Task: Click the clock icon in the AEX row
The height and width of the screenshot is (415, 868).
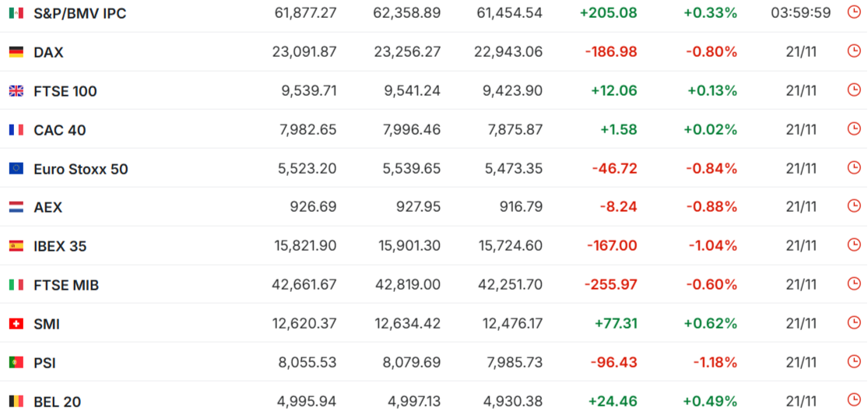Action: pos(854,206)
